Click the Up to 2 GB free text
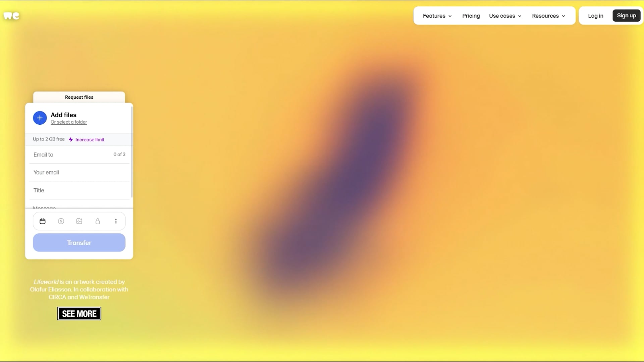This screenshot has height=362, width=644. click(x=49, y=139)
